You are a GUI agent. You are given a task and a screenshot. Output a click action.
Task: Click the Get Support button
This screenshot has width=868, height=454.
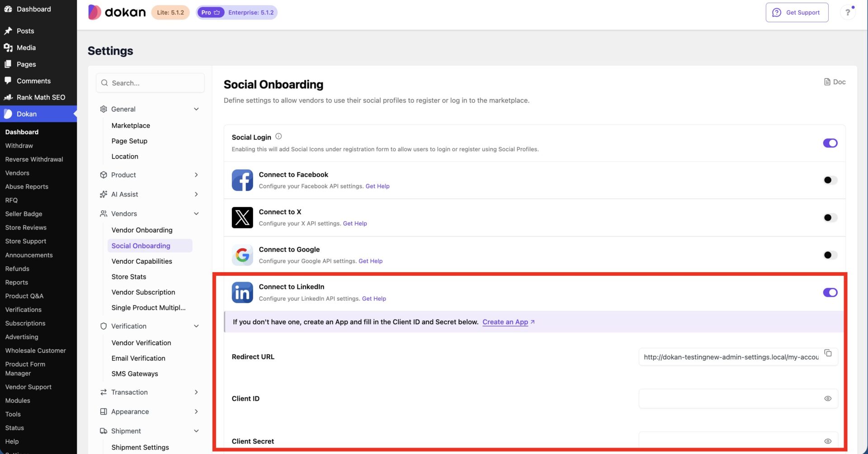click(797, 12)
